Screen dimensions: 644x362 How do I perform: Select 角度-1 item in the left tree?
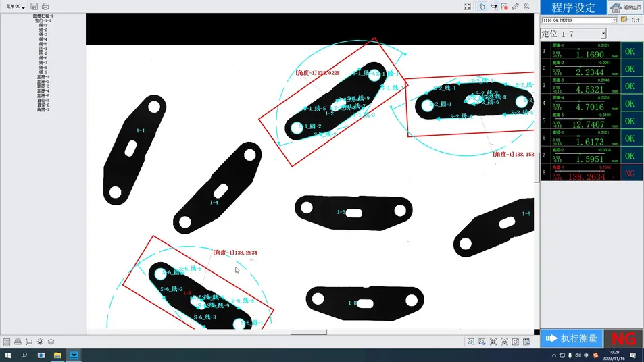pyautogui.click(x=43, y=110)
